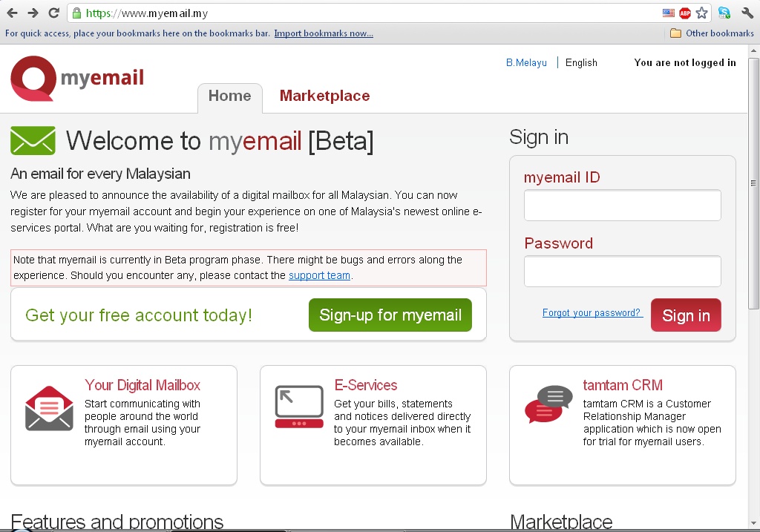Click the Skype extension icon
Viewport: 760px width, 532px height.
(724, 13)
